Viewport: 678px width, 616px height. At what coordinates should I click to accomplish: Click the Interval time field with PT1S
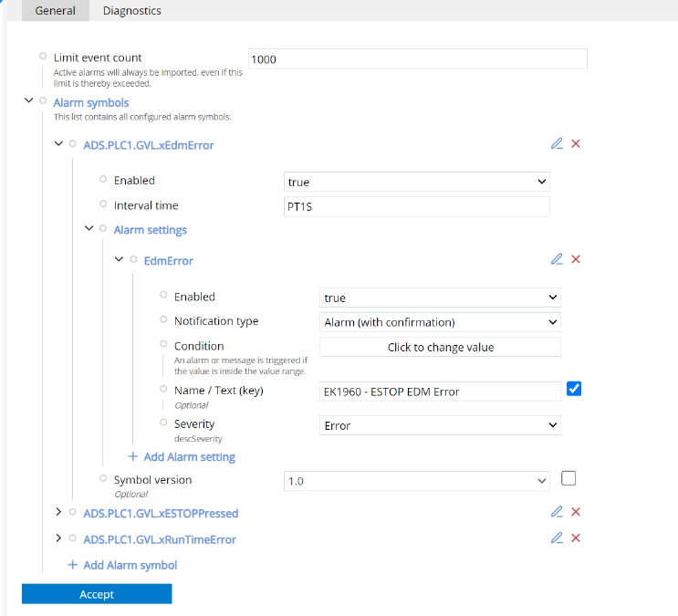pos(417,206)
